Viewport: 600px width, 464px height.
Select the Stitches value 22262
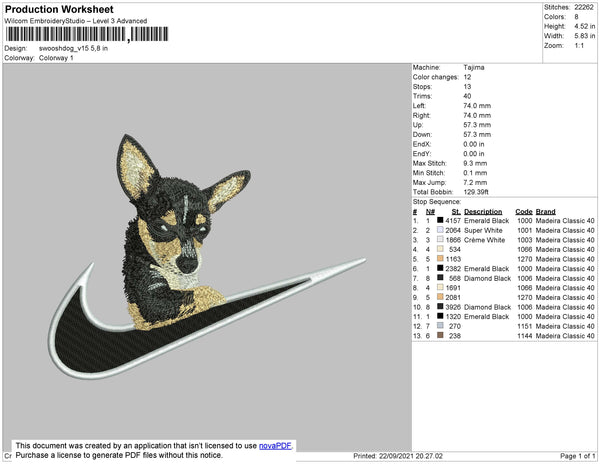tap(584, 7)
